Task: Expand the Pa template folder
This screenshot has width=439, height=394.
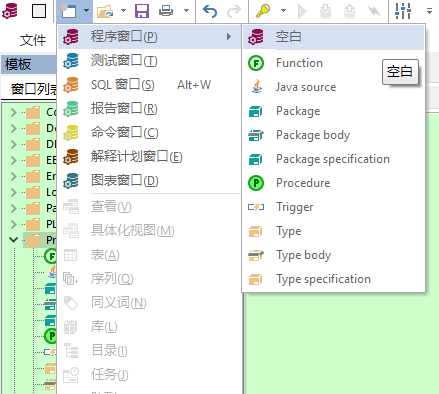Action: point(13,208)
